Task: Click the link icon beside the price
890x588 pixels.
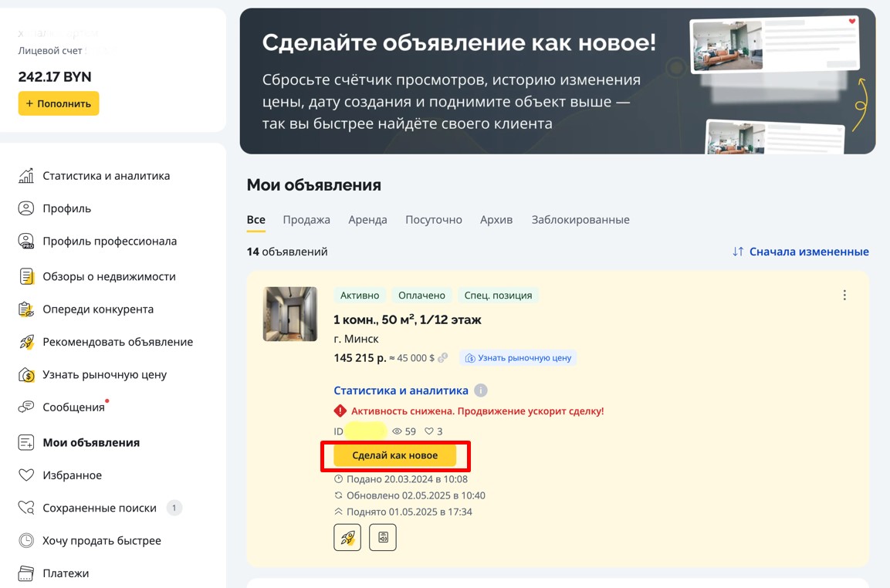Action: click(443, 358)
